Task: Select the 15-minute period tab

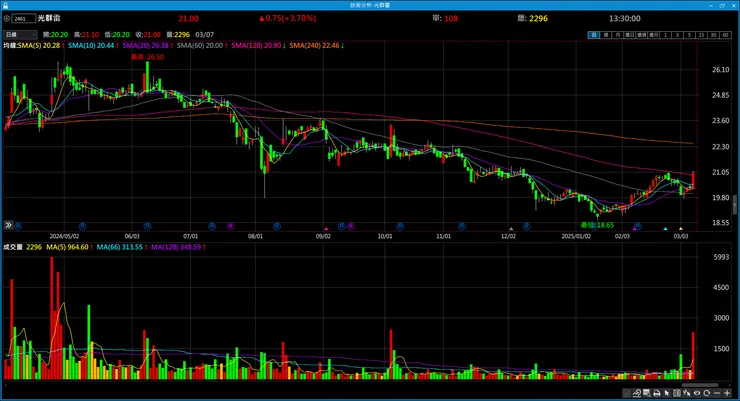Action: pyautogui.click(x=701, y=35)
